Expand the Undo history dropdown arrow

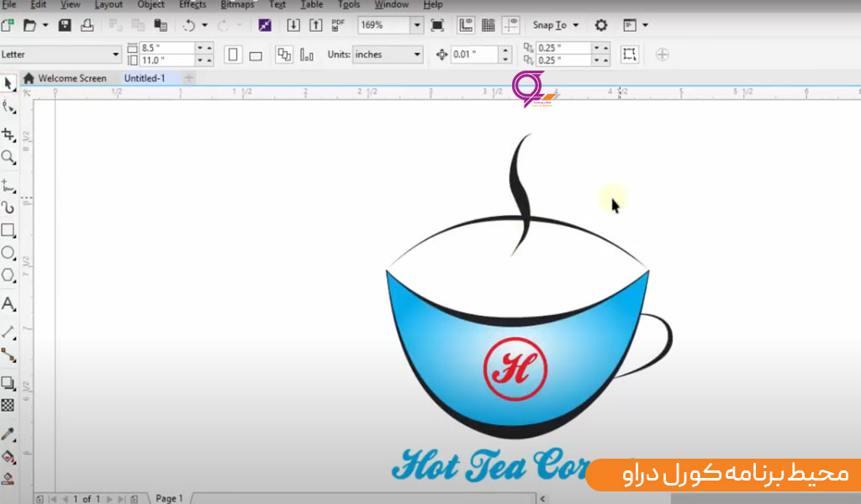click(204, 25)
